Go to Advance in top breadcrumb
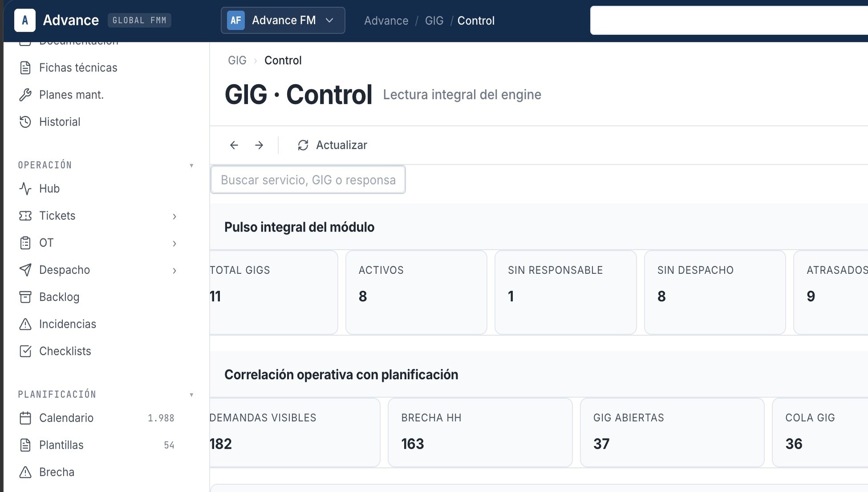868x492 pixels. [x=386, y=20]
